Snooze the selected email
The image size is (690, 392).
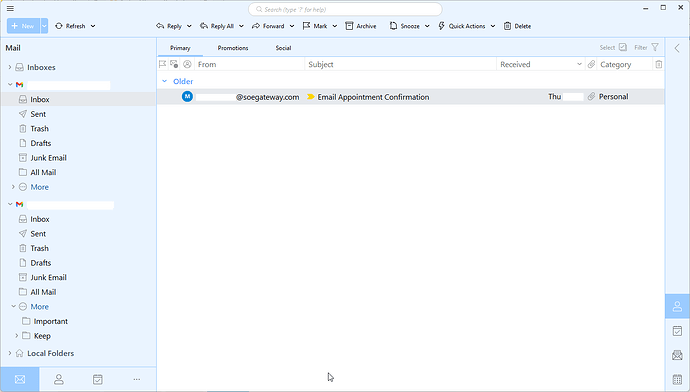click(x=404, y=26)
